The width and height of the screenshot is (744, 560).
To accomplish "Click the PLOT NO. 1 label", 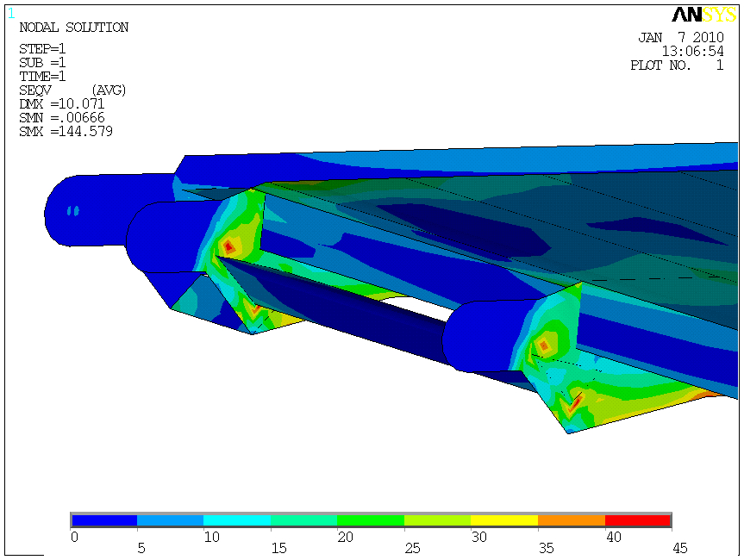I will point(677,65).
